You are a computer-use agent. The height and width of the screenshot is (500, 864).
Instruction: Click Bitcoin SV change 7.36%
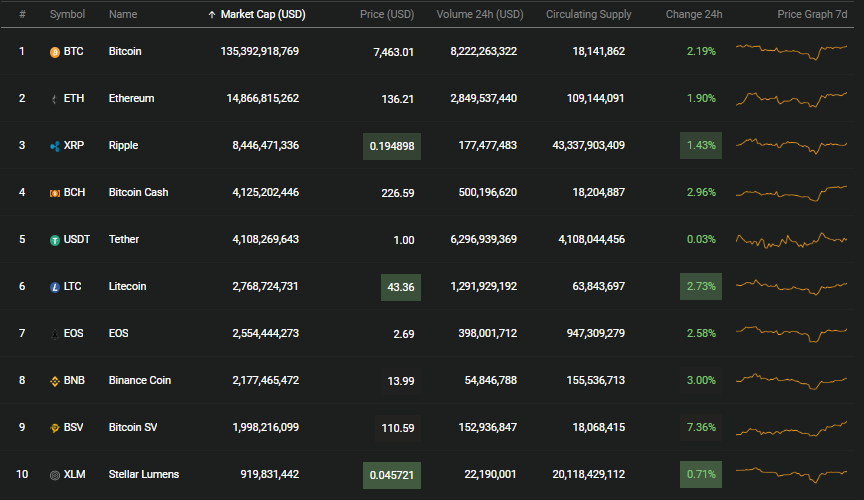[x=701, y=427]
